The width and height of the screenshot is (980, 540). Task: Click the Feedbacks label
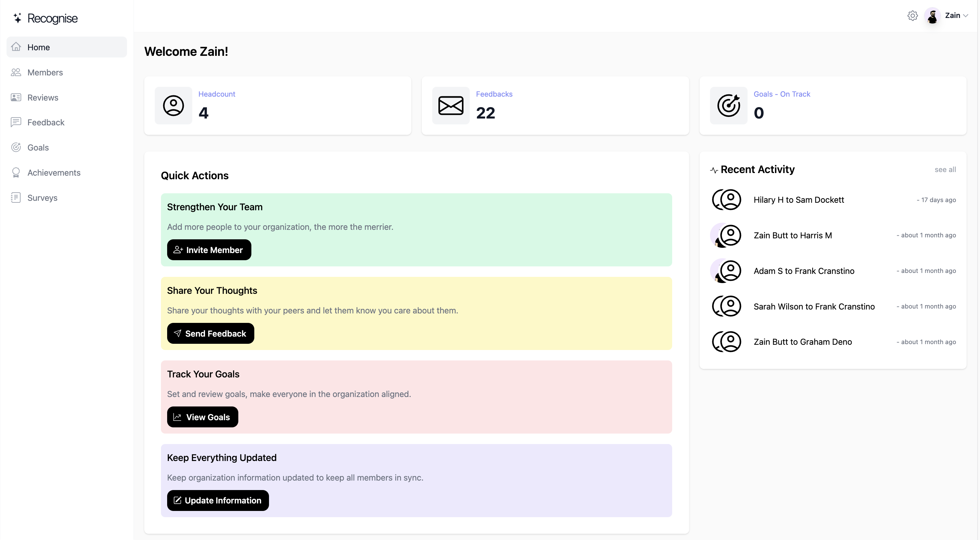[494, 94]
